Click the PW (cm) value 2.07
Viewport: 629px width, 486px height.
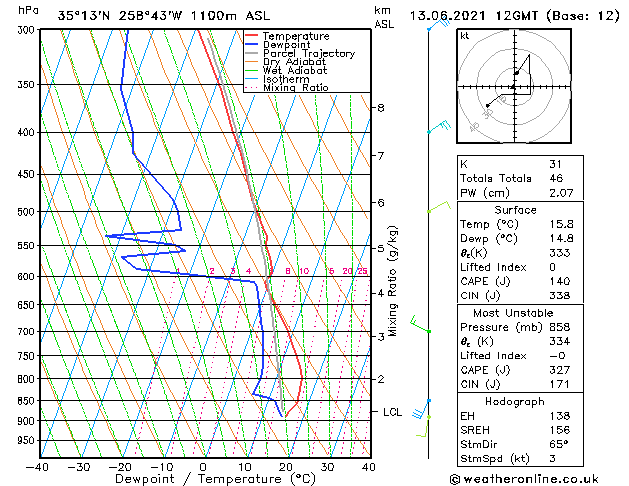click(x=561, y=193)
